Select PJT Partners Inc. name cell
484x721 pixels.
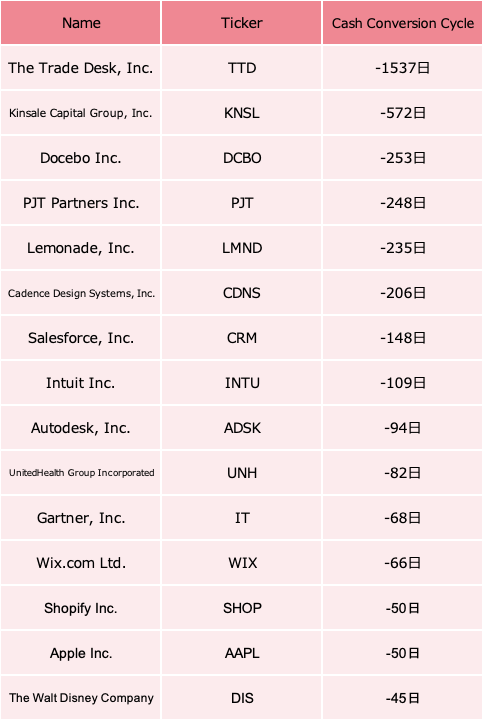tap(81, 203)
